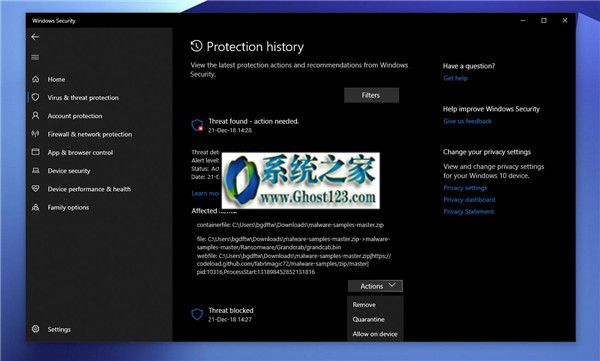
Task: Open Firewall & network protection
Action: tap(90, 134)
